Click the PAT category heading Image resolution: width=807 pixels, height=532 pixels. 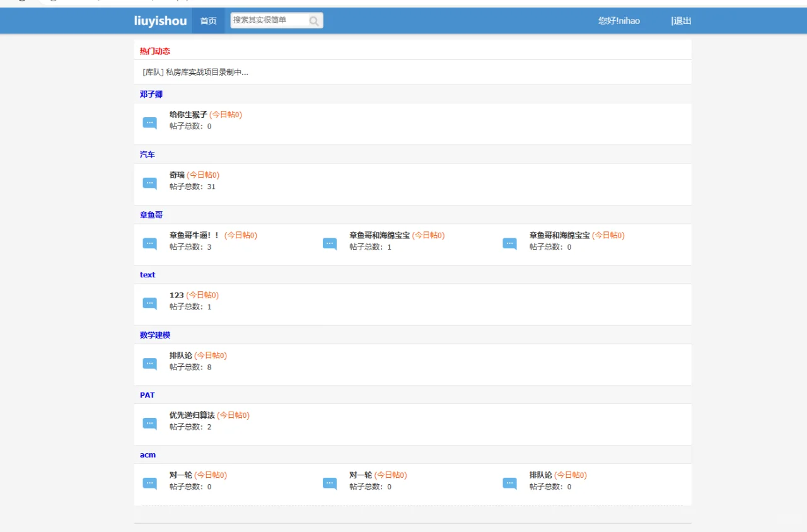coord(148,395)
